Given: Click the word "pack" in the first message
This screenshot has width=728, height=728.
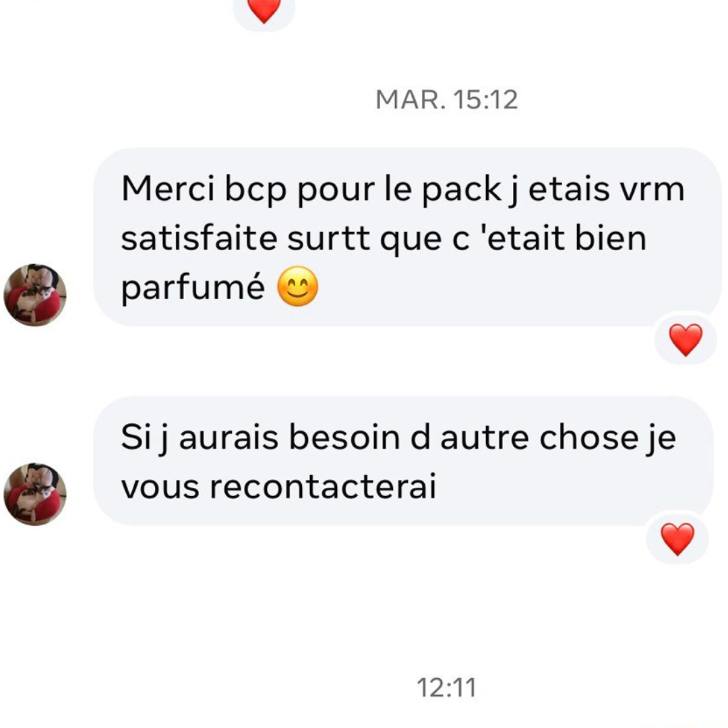Looking at the screenshot, I should [x=462, y=190].
